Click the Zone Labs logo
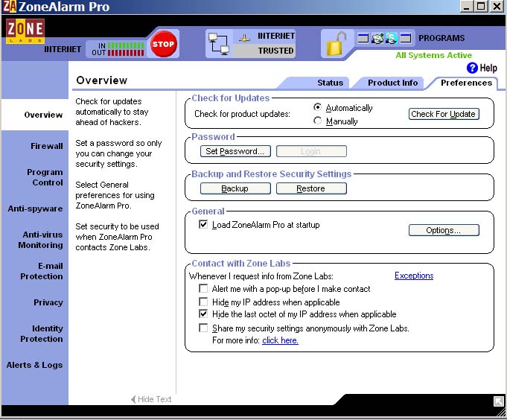The width and height of the screenshot is (507, 420). (x=25, y=31)
